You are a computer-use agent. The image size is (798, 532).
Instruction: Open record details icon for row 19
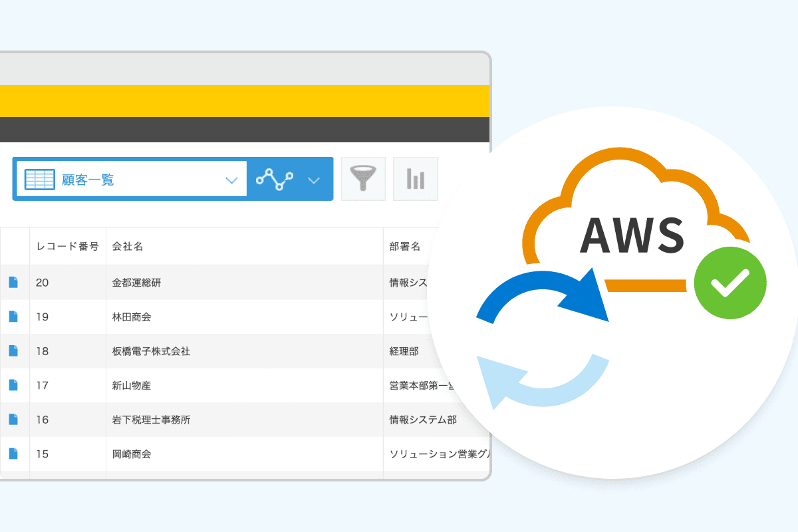(x=13, y=317)
